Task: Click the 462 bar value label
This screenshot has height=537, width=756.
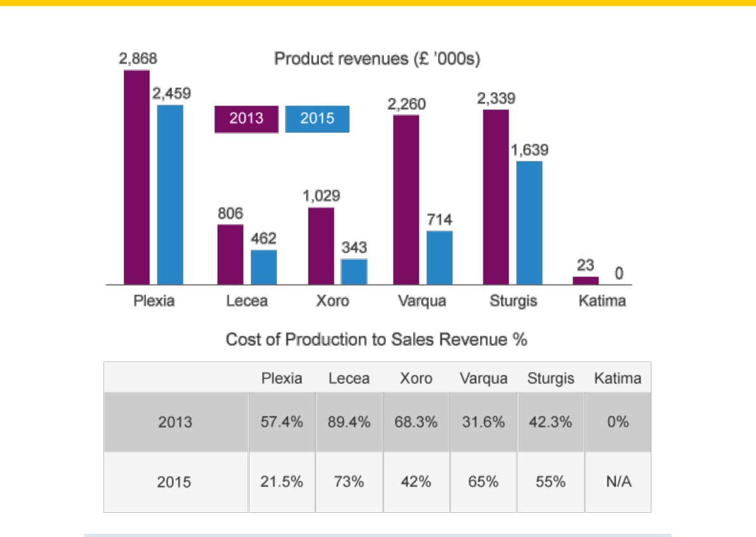Action: [263, 238]
